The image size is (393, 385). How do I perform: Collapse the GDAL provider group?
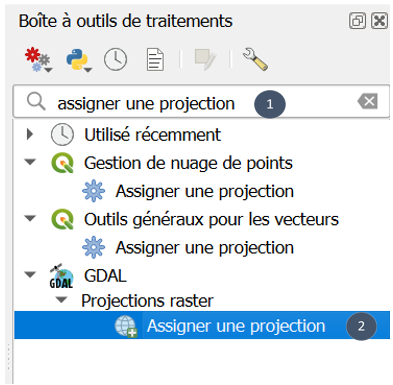click(30, 275)
